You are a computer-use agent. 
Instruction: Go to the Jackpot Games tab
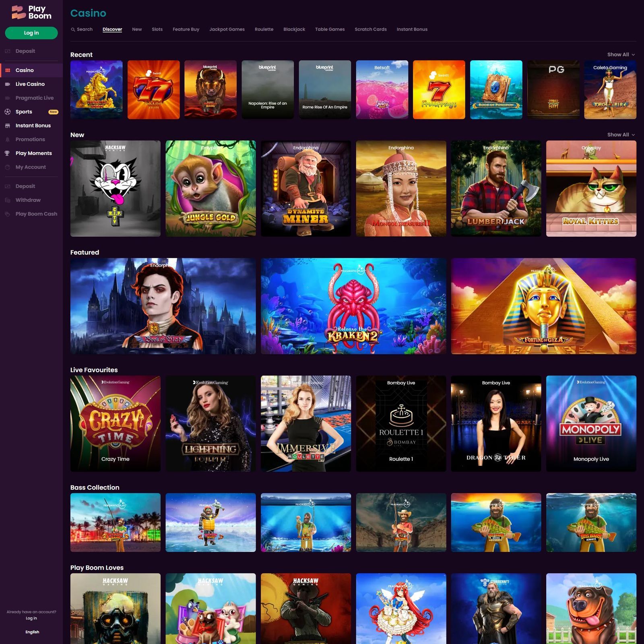coord(227,29)
